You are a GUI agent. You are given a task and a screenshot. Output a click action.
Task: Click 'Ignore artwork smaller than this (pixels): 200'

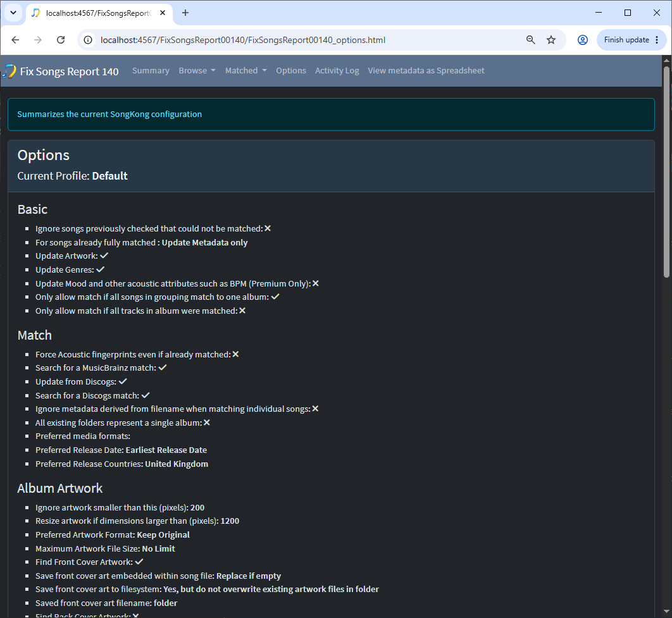tap(120, 507)
